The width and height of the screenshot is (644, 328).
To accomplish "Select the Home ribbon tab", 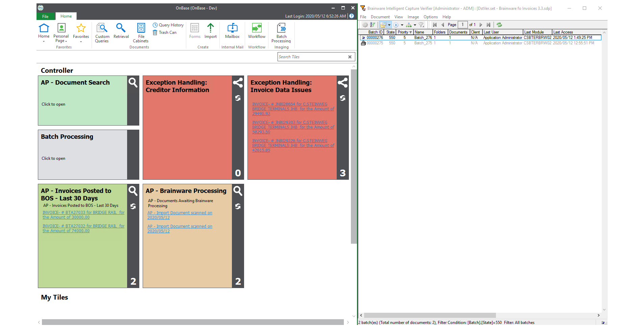I will point(66,16).
